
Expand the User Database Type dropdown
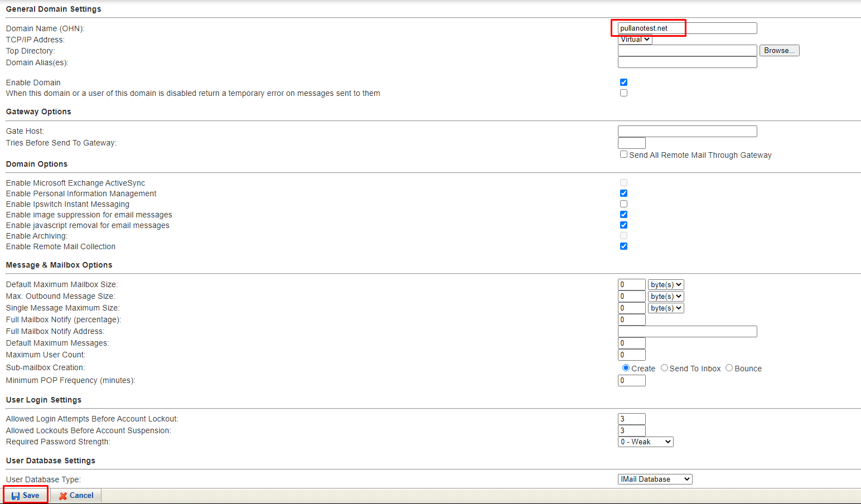pos(655,479)
